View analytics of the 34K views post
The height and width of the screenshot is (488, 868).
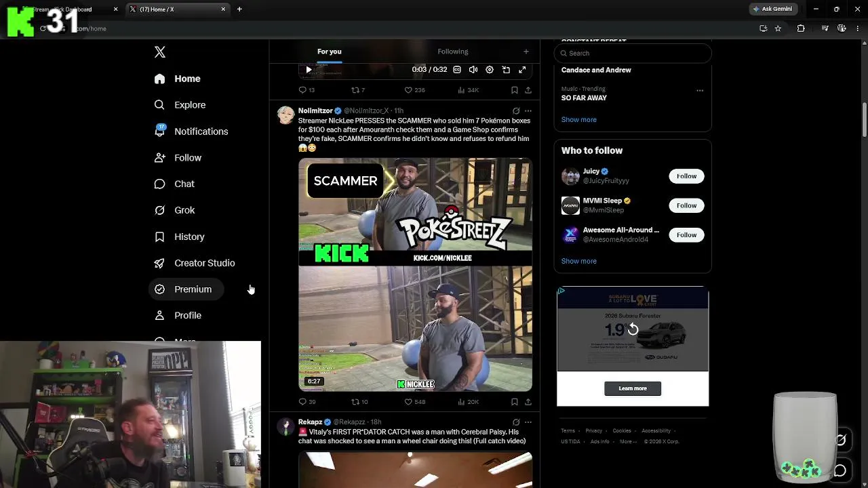468,90
